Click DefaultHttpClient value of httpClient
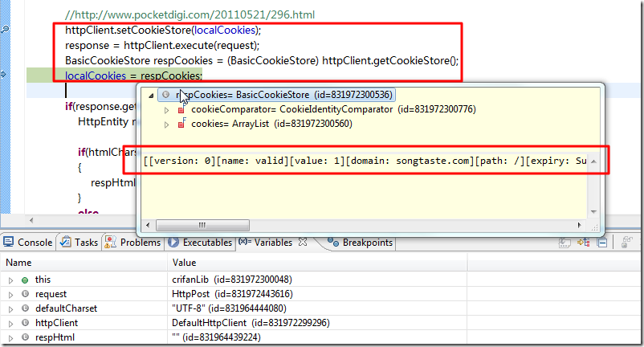Screen dimensions: 644x347 [x=251, y=323]
